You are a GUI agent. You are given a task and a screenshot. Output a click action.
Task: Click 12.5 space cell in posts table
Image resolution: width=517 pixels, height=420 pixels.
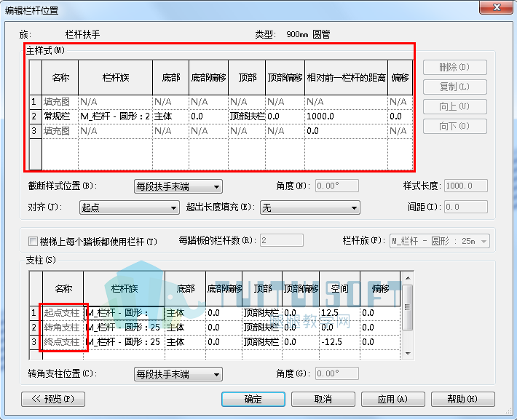pyautogui.click(x=339, y=313)
